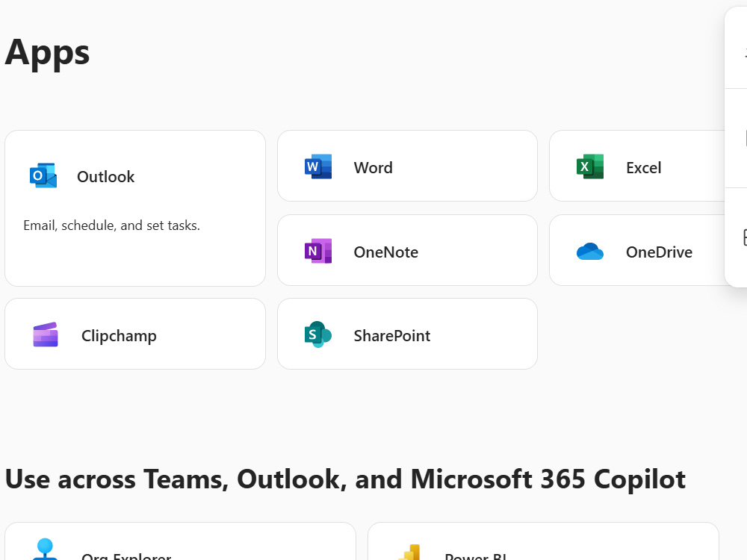Open the SharePoint icon
The height and width of the screenshot is (560, 747).
[318, 335]
